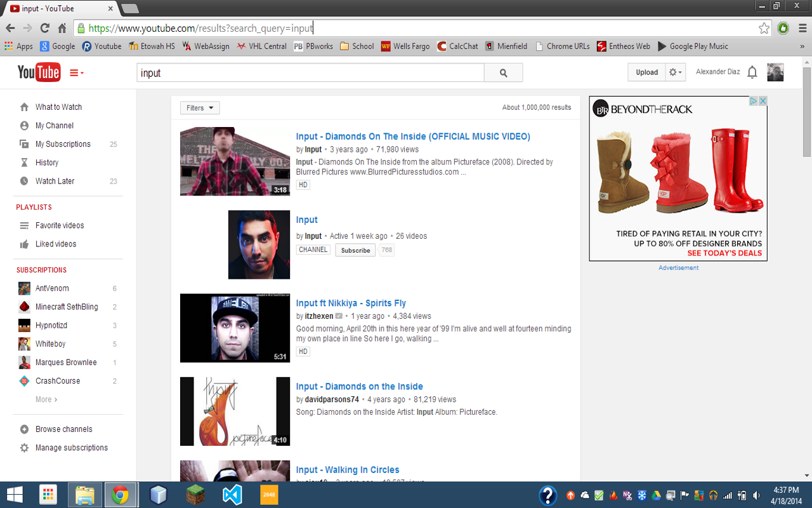Open File Explorer from taskbar
The image size is (812, 508).
[84, 495]
